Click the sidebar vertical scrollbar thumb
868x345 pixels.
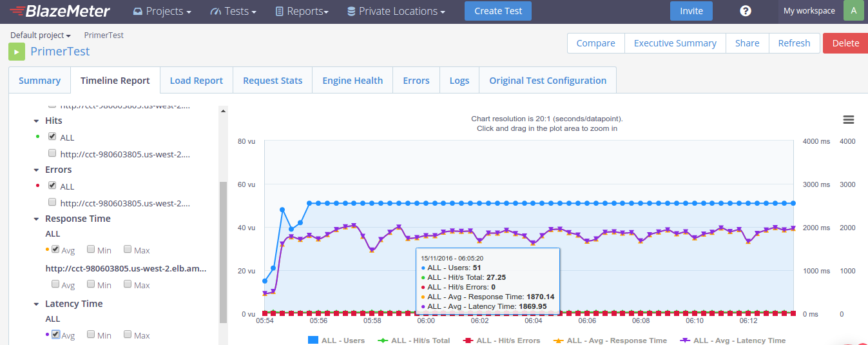tap(223, 251)
